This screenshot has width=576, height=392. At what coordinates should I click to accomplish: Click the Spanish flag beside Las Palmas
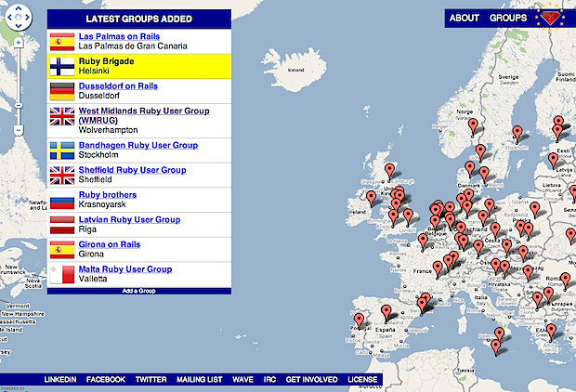point(62,42)
